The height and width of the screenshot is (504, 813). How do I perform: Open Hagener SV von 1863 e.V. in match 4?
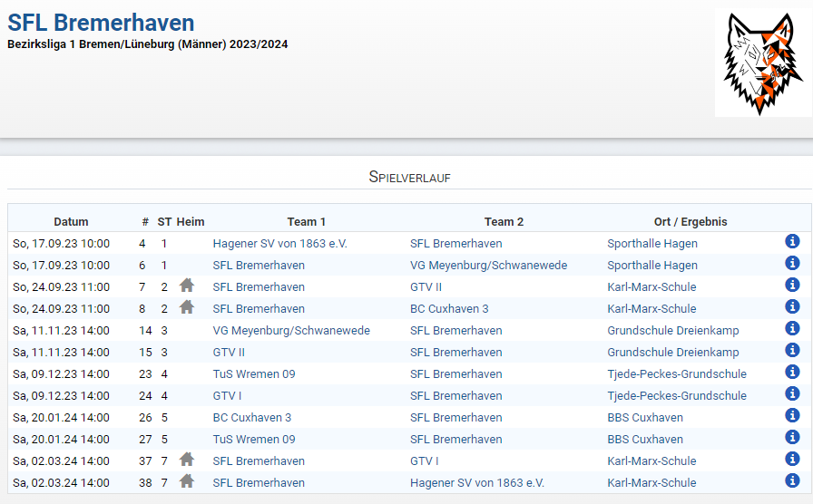coord(279,244)
